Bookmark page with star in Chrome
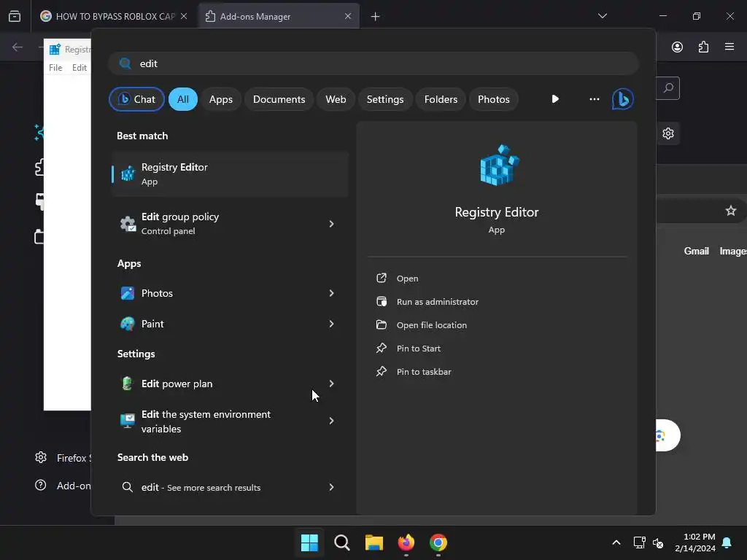Screen dimensions: 747x560 click(x=730, y=211)
